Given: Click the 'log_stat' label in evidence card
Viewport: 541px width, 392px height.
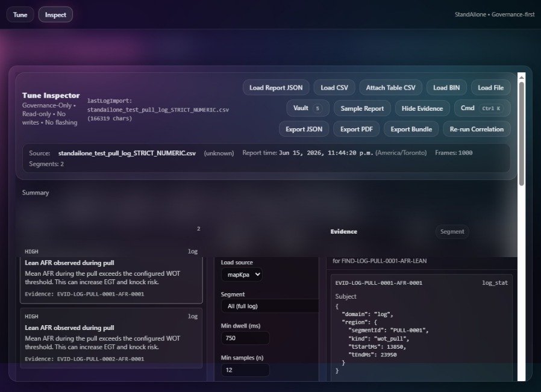Looking at the screenshot, I should point(495,283).
